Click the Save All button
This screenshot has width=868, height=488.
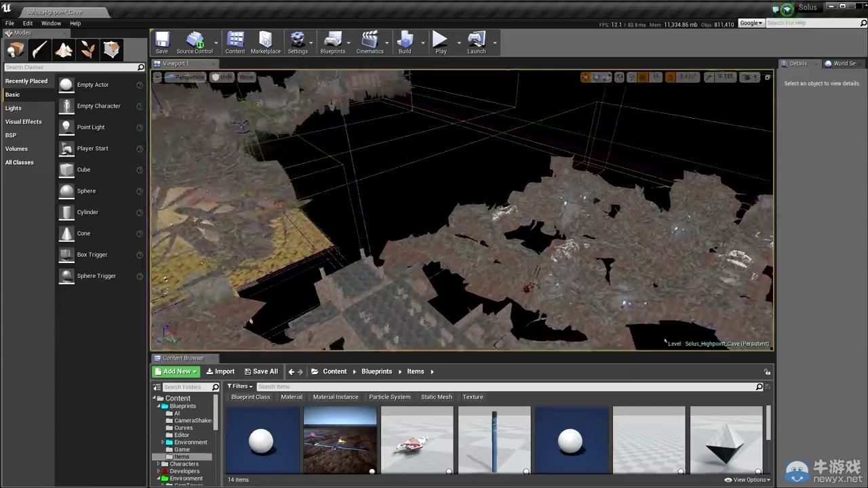261,371
